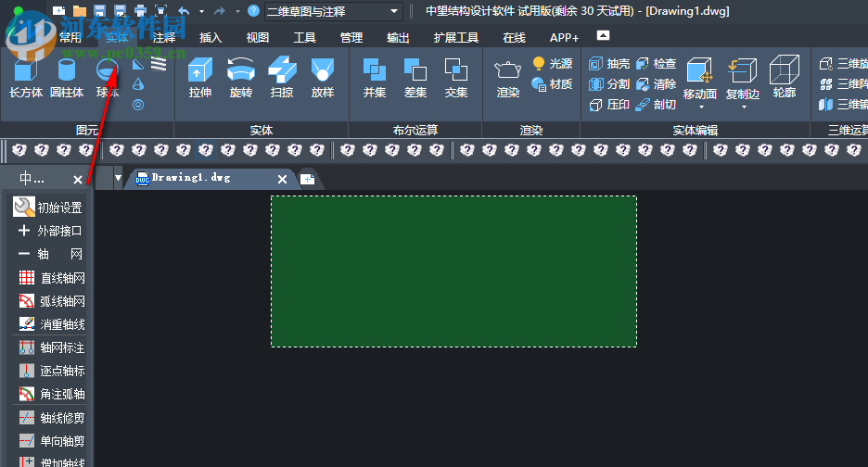This screenshot has width=868, height=467.
Task: Close the Drawing1.dwg tab
Action: click(x=282, y=179)
